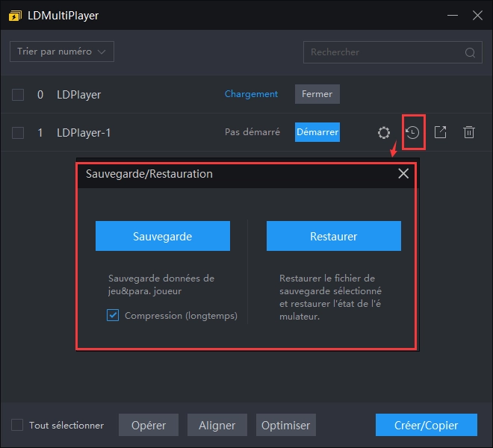Click the Opérer button

(x=149, y=425)
